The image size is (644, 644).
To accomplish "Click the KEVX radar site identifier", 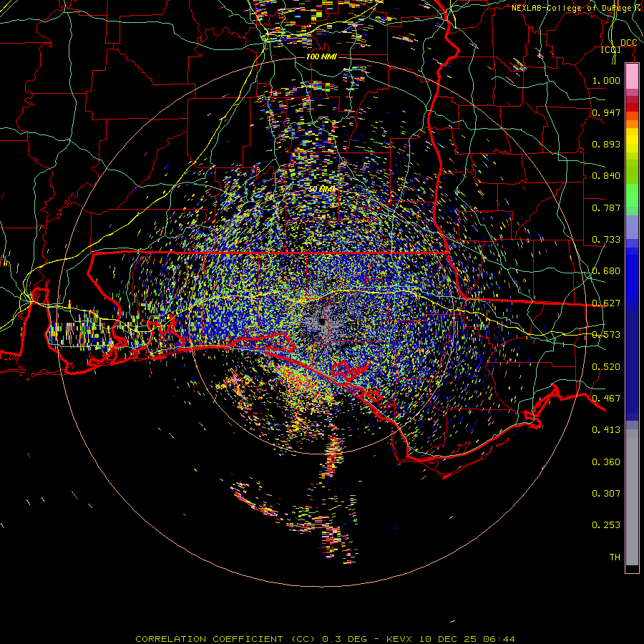I will coord(401,639).
